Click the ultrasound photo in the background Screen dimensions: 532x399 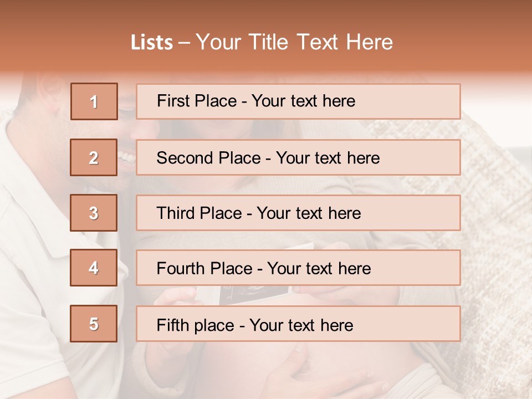255,295
